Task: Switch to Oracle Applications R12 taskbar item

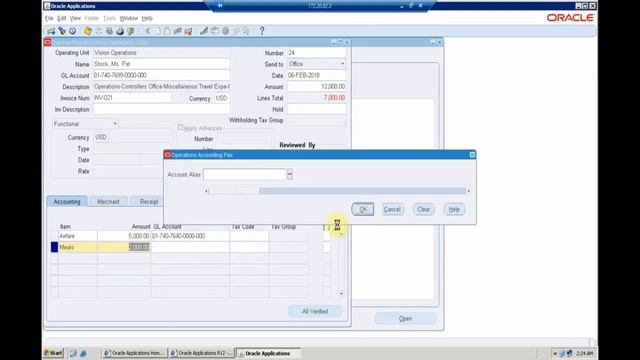Action: (x=202, y=353)
